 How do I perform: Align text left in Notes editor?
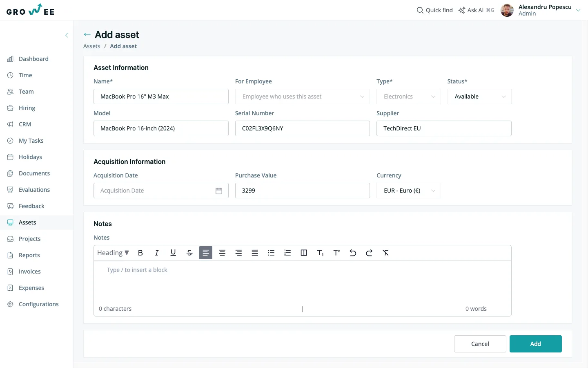point(206,253)
